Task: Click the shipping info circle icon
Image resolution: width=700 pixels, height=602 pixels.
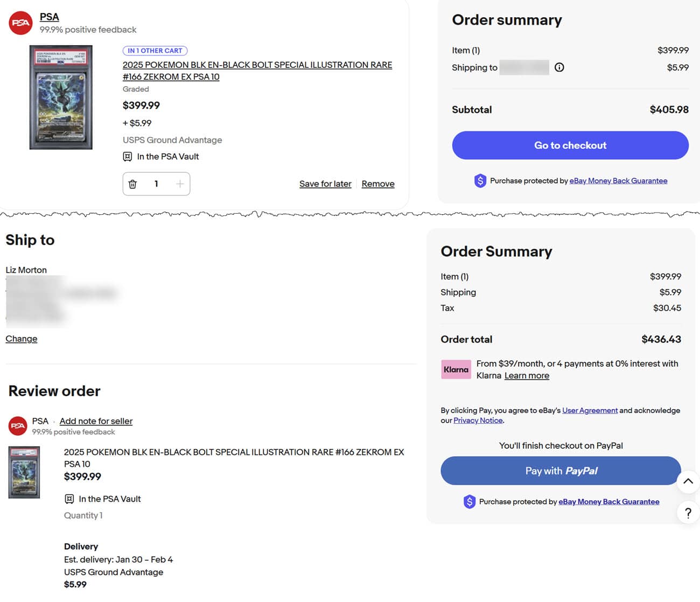Action: click(x=559, y=67)
